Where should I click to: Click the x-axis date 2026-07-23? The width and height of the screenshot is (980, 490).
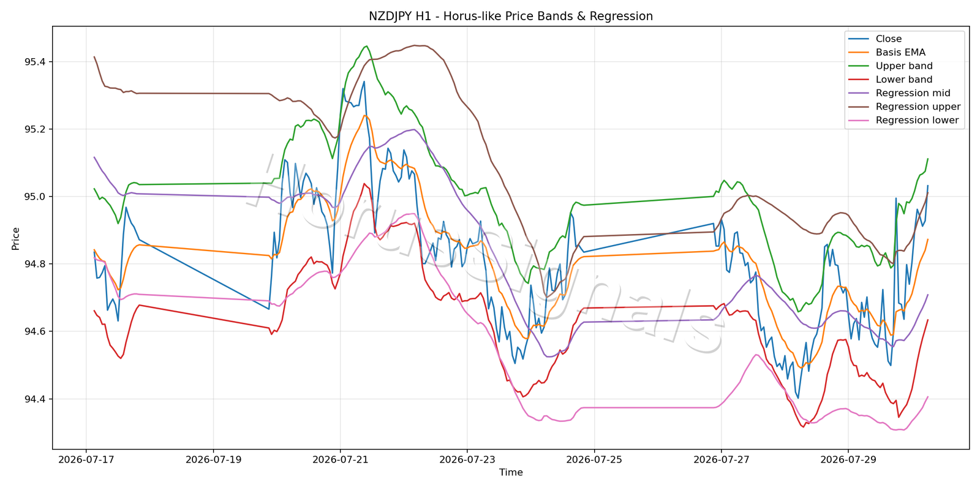467,459
